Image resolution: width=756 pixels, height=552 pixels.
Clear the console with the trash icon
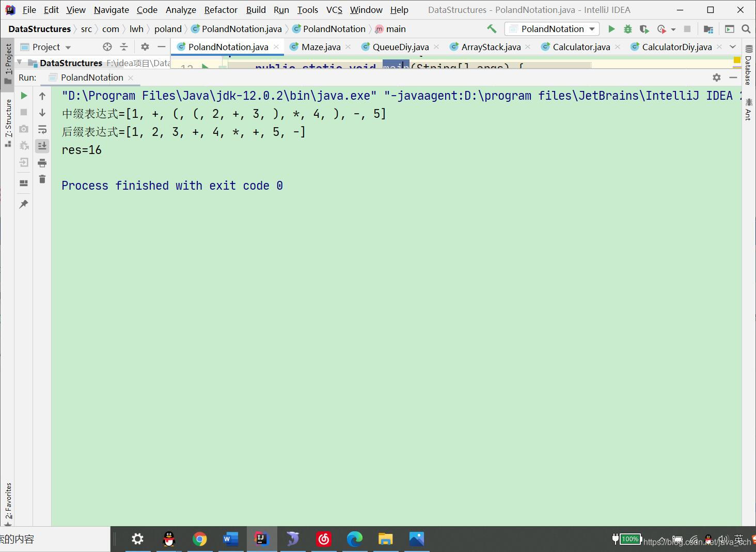pos(42,179)
